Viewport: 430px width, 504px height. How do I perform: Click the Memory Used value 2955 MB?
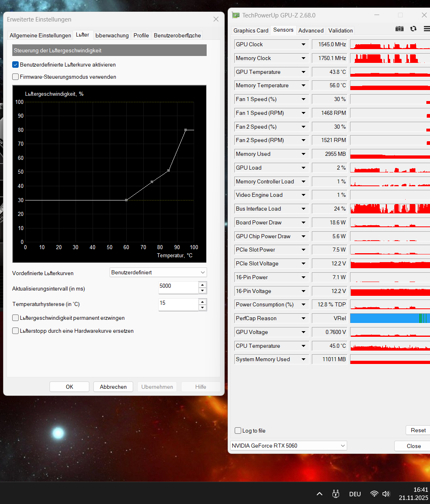pyautogui.click(x=330, y=154)
